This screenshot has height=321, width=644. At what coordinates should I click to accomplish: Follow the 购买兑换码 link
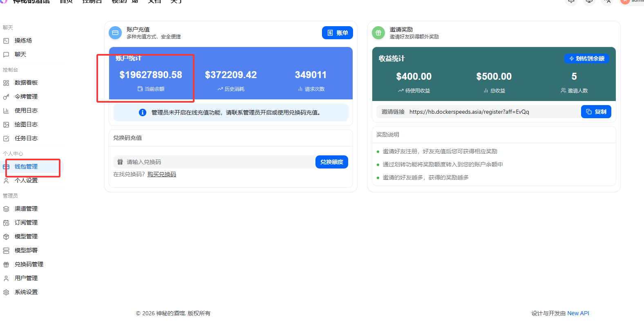pyautogui.click(x=162, y=175)
